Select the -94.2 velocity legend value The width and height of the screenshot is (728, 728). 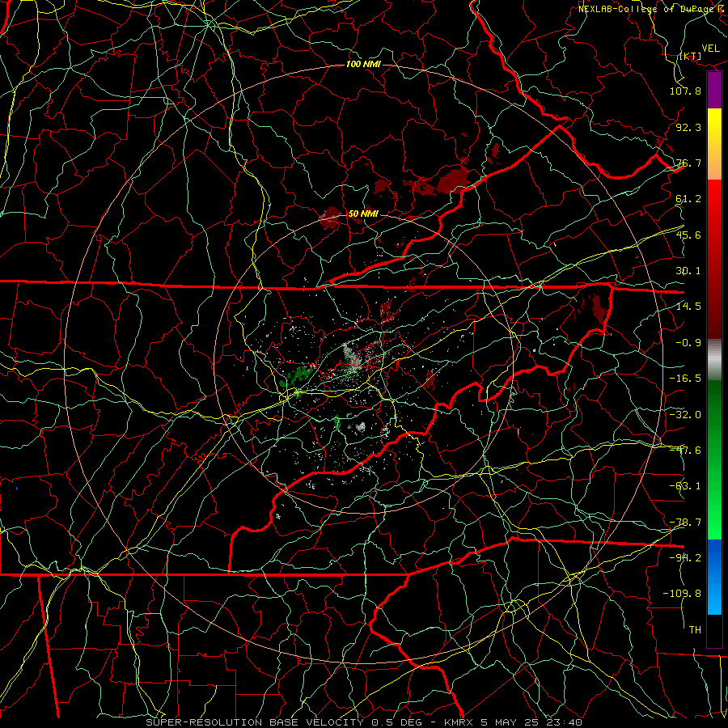pos(685,558)
